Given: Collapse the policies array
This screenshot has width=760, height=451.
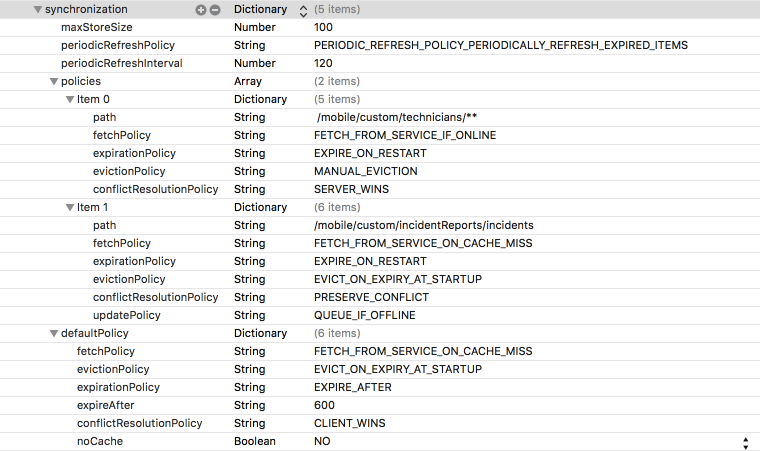Looking at the screenshot, I should point(54,81).
